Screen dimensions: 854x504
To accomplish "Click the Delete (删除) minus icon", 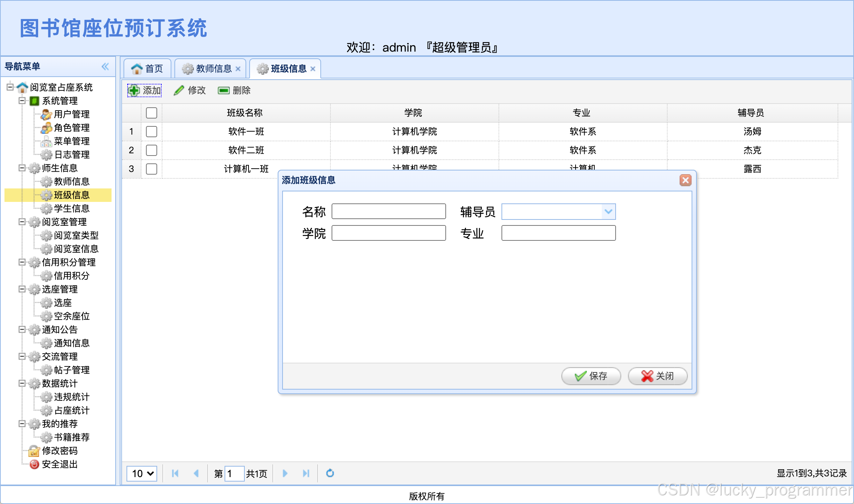I will pos(224,90).
